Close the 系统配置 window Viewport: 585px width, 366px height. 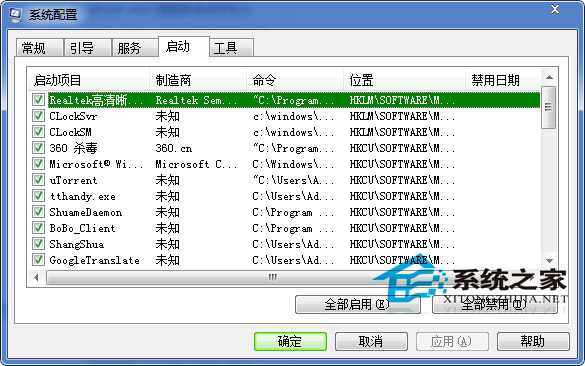click(x=555, y=9)
